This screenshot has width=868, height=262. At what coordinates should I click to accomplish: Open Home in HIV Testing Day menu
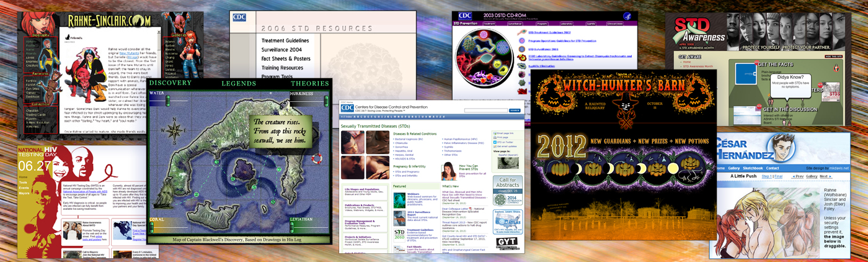pos(23,177)
